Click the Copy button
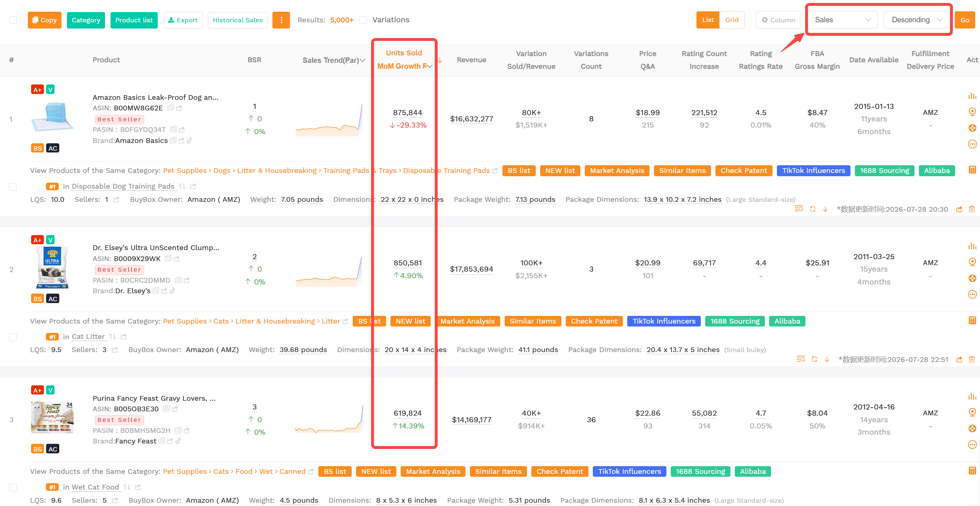Viewport: 980px width, 506px height. click(45, 20)
